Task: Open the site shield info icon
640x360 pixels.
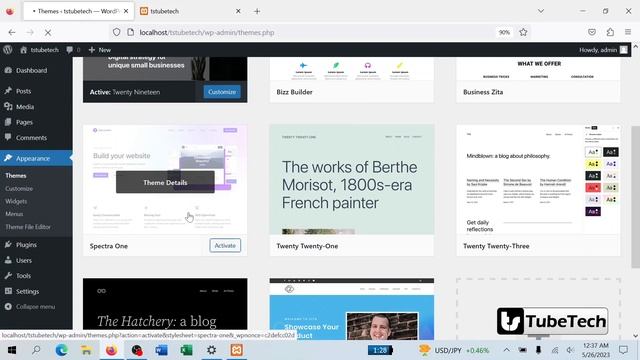Action: [116, 32]
